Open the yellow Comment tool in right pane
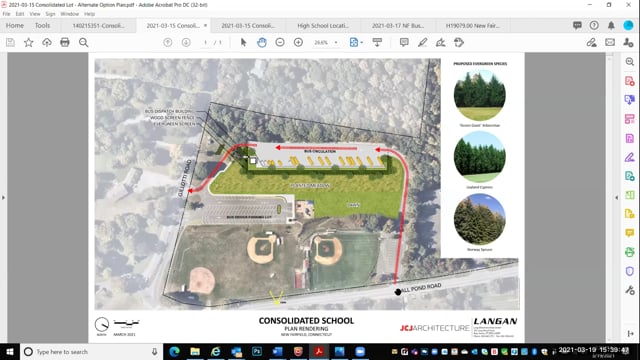This screenshot has height=360, width=640. [x=629, y=233]
